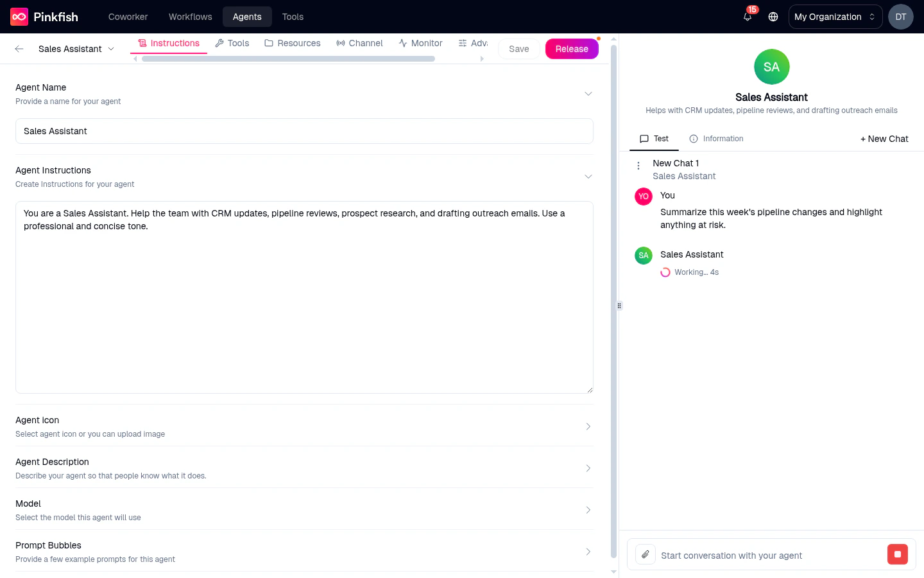
Task: Stop the agent's current response
Action: (x=897, y=554)
